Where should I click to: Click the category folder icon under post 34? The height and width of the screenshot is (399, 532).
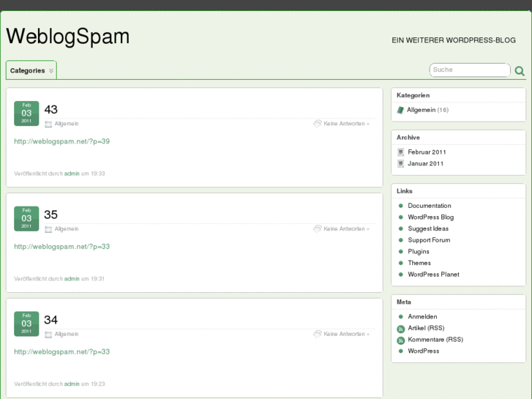[x=48, y=335]
